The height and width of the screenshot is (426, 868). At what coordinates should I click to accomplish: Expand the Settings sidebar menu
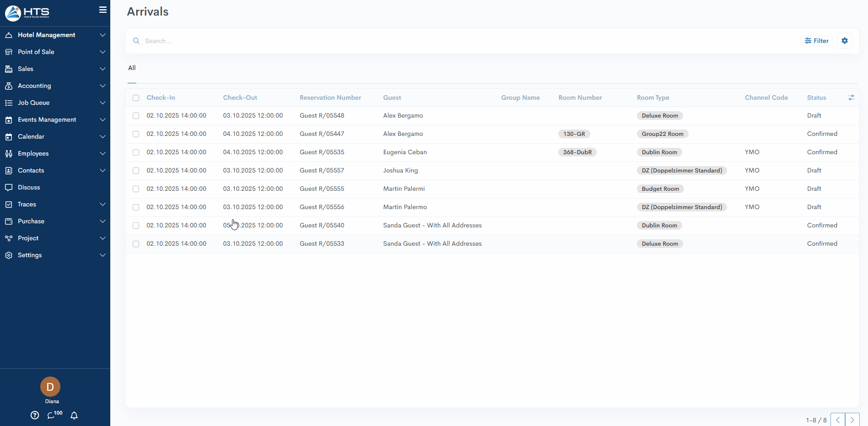(x=55, y=255)
